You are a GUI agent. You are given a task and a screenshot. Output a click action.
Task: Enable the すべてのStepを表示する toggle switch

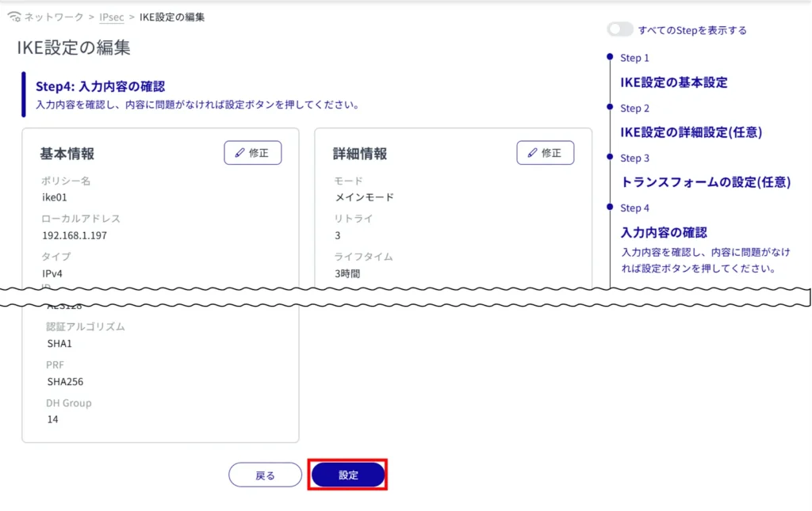point(619,30)
